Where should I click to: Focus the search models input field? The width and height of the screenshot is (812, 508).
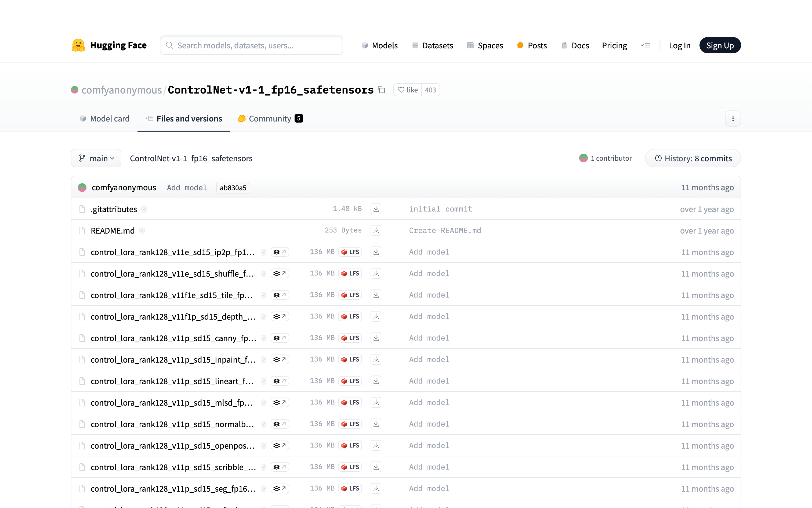click(251, 45)
